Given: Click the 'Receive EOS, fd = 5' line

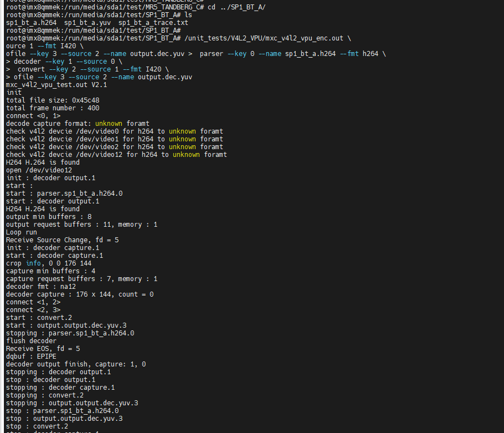Looking at the screenshot, I should [43, 349].
